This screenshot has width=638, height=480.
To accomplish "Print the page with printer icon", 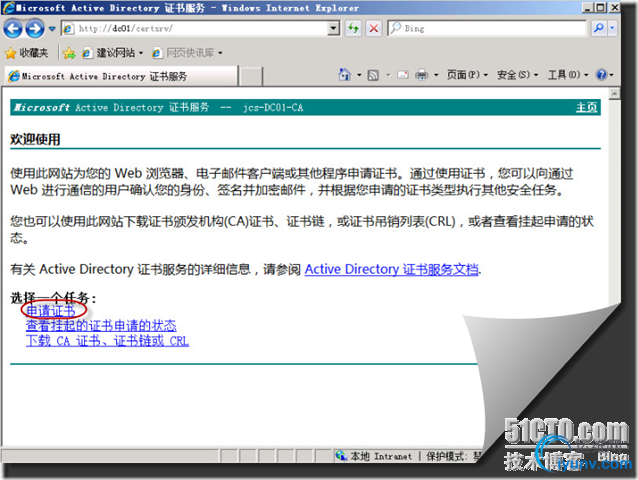I will (422, 75).
